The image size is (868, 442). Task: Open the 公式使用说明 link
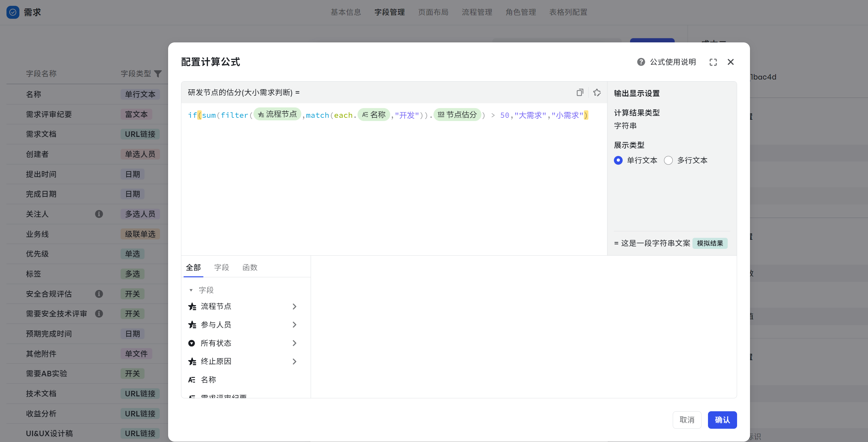click(673, 62)
